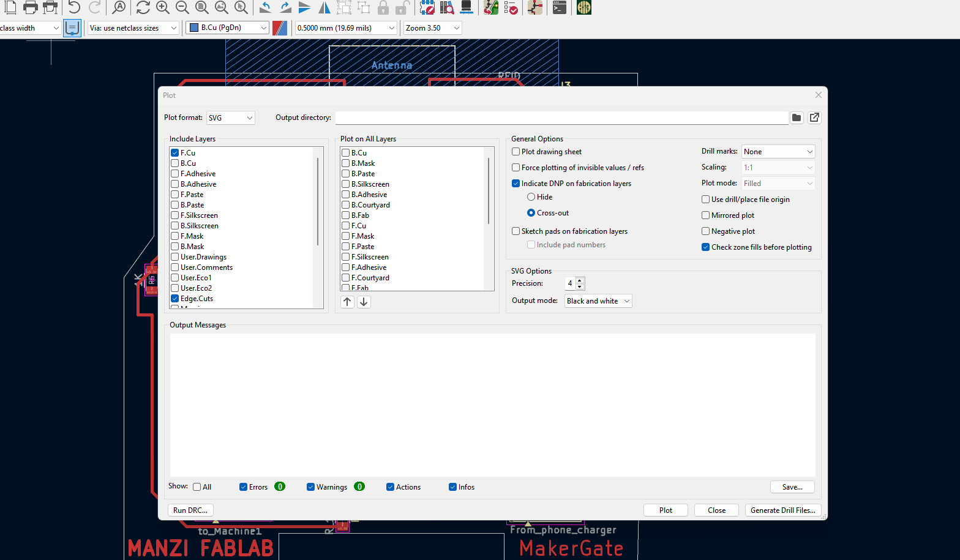The image size is (960, 560).
Task: Click the Plot button
Action: coord(666,510)
